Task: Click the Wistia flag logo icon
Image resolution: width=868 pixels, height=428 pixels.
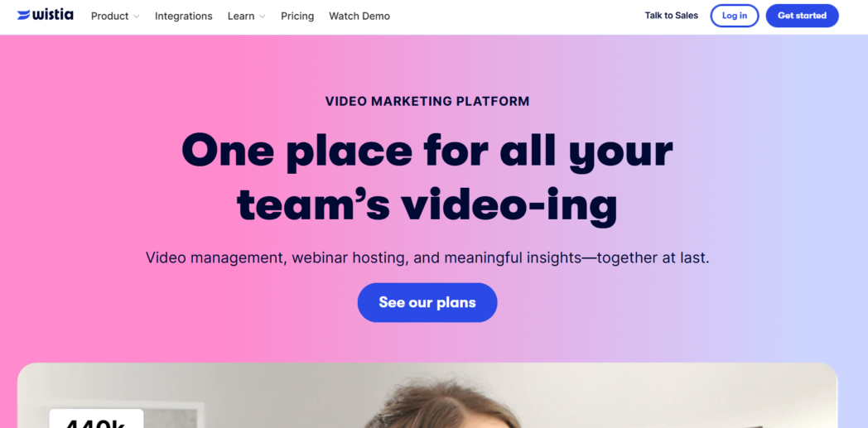Action: (24, 16)
